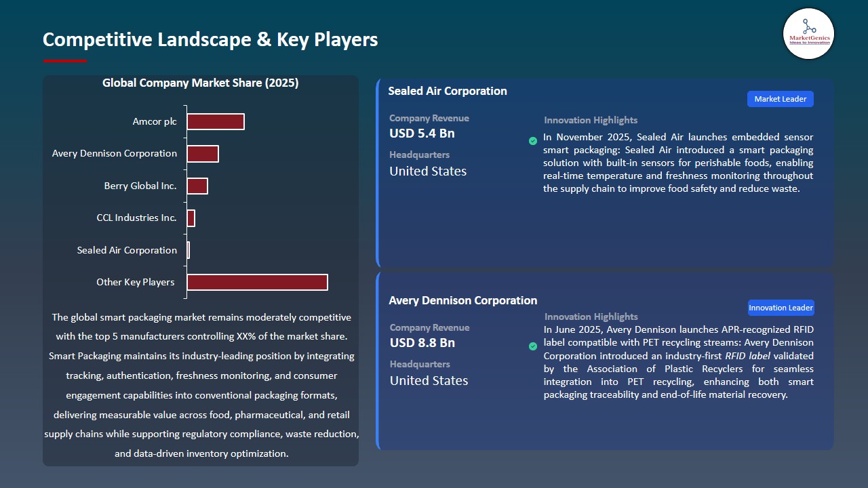868x488 pixels.
Task: Click the green checkmark beside Sealed Air highlights
Action: click(x=533, y=141)
